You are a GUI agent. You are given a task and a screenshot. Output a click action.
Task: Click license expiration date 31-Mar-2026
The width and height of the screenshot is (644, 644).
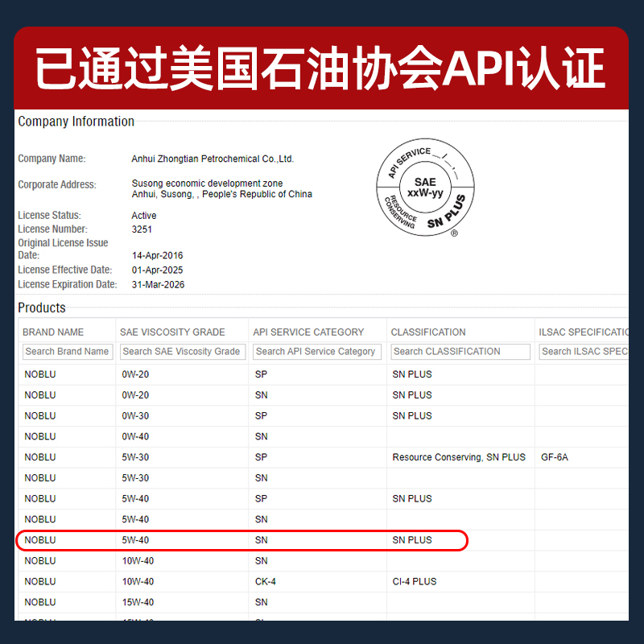point(158,285)
